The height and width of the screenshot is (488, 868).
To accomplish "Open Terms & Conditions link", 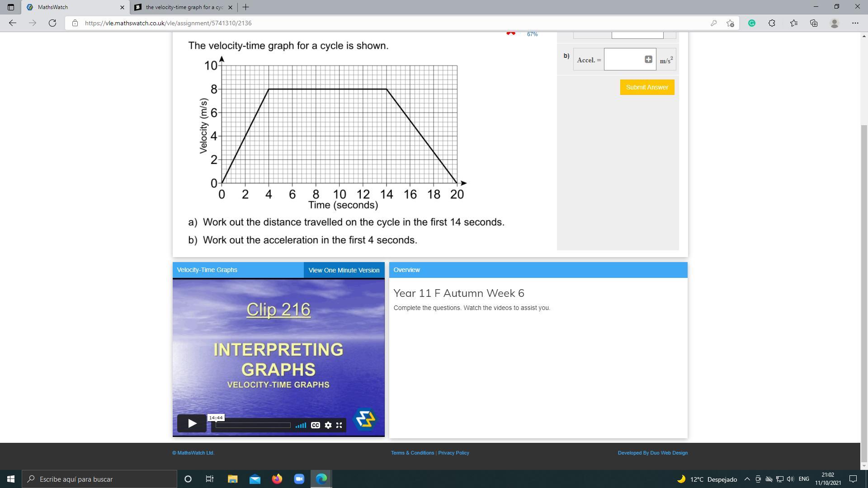I will 412,453.
